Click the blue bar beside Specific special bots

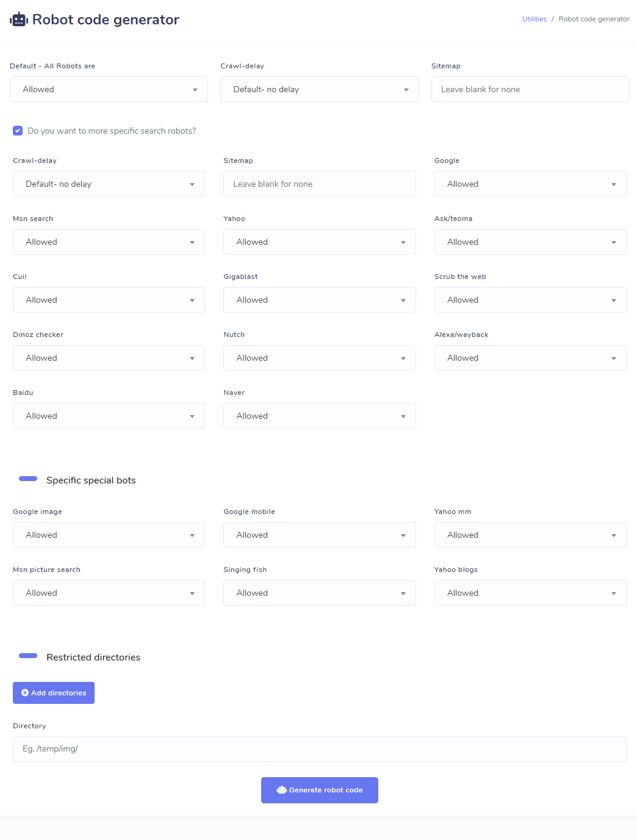(28, 479)
